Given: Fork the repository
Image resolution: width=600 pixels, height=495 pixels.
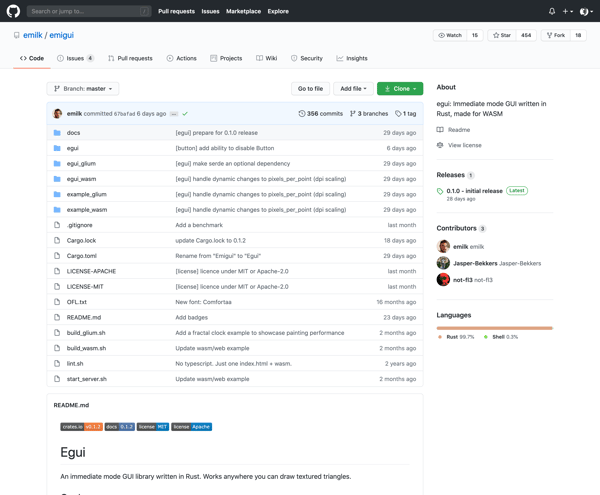Looking at the screenshot, I should (556, 35).
